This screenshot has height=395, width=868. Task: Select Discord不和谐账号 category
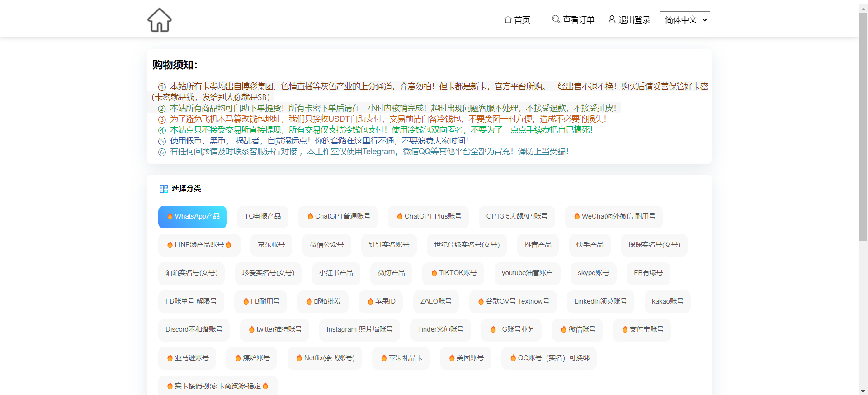(194, 330)
